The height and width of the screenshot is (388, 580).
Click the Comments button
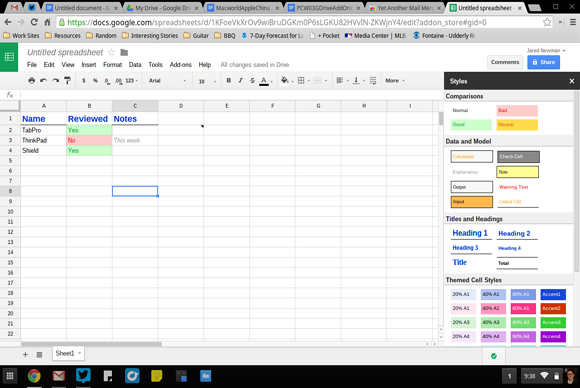505,62
